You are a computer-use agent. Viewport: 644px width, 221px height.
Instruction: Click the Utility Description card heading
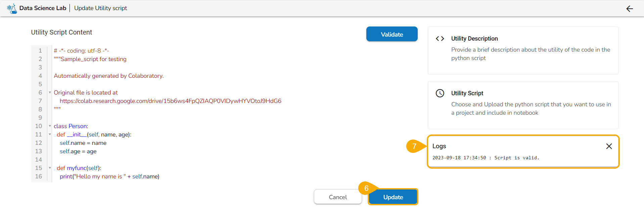pyautogui.click(x=474, y=39)
